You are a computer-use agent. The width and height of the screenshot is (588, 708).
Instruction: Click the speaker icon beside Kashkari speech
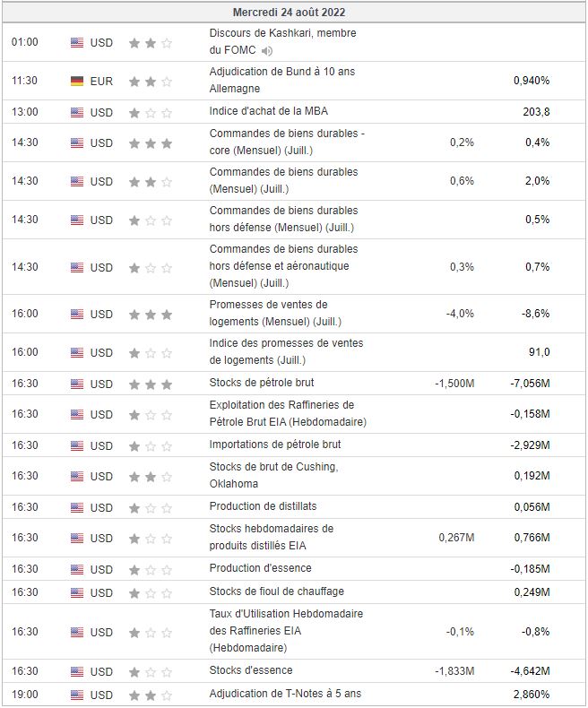pos(267,51)
